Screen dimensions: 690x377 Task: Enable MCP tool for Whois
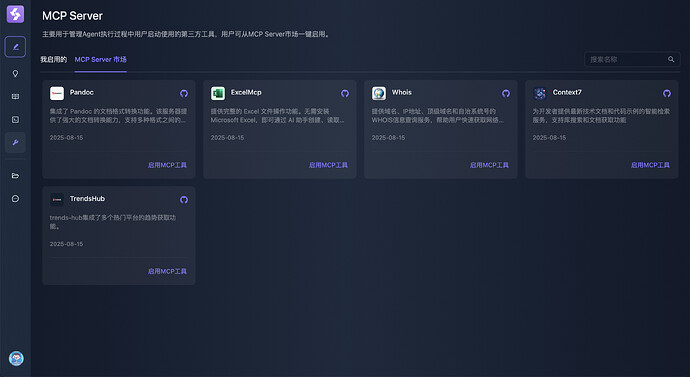coord(489,165)
